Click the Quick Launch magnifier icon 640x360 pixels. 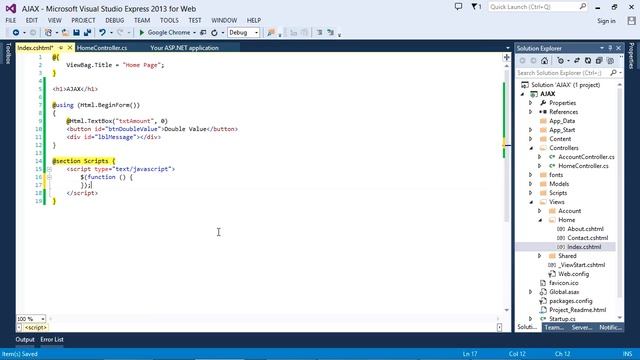coord(582,7)
